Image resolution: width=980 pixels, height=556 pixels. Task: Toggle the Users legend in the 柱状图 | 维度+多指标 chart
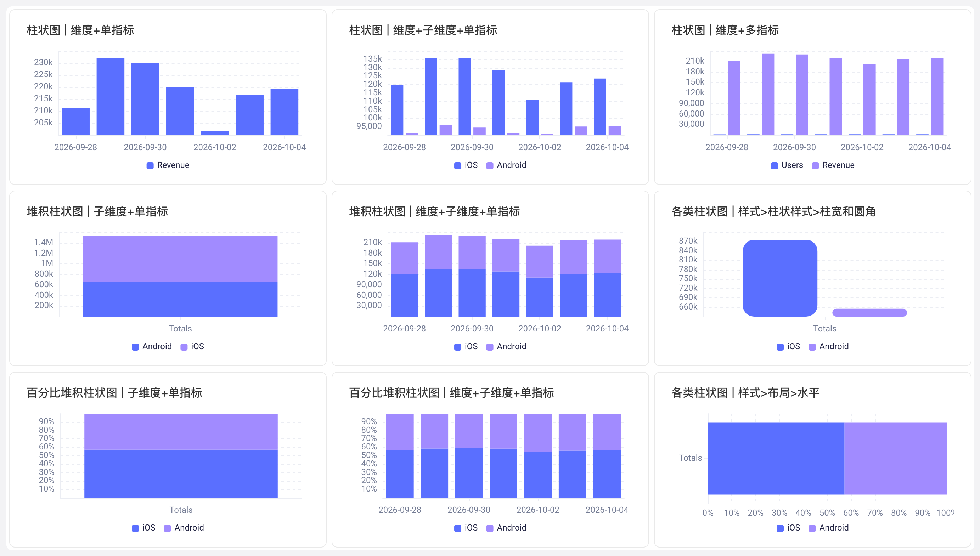787,165
